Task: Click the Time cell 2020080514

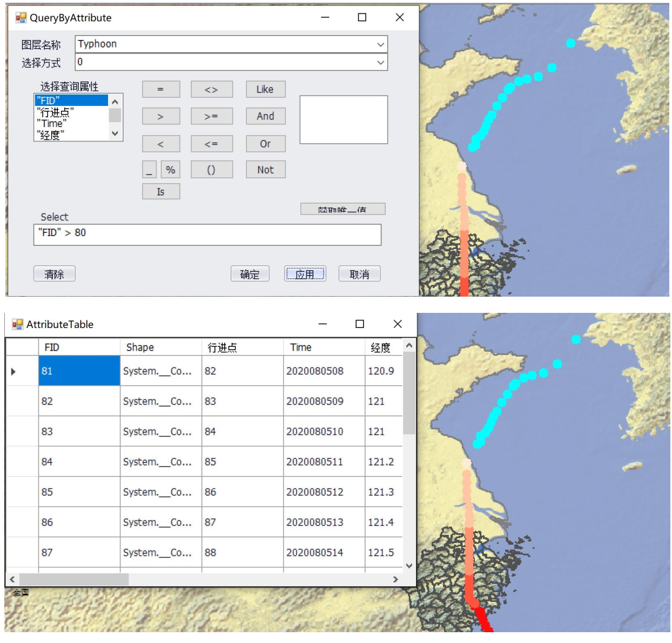Action: [x=324, y=553]
